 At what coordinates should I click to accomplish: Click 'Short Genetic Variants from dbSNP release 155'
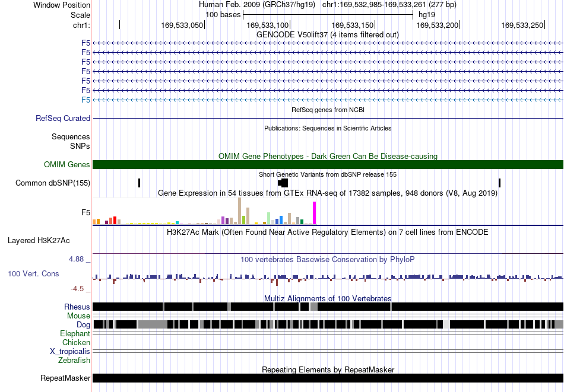[328, 174]
